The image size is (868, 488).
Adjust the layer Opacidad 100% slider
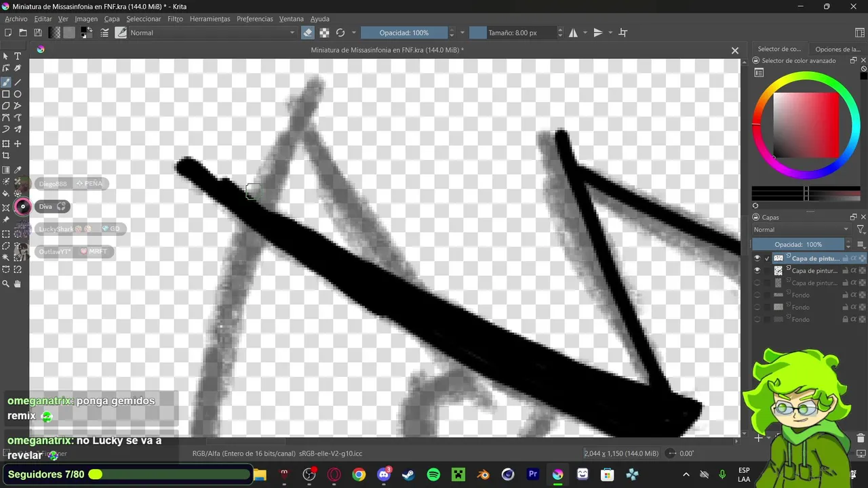(x=799, y=245)
